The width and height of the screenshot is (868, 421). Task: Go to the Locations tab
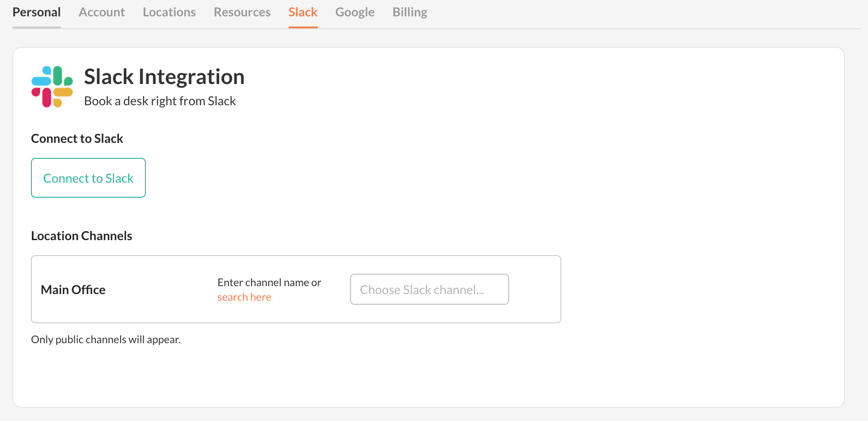point(169,12)
